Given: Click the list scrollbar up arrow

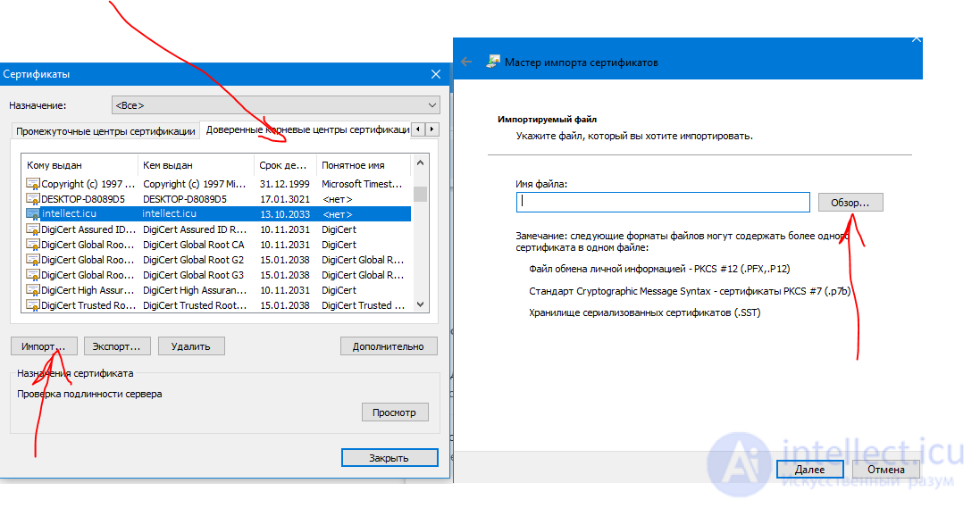Looking at the screenshot, I should pos(420,162).
